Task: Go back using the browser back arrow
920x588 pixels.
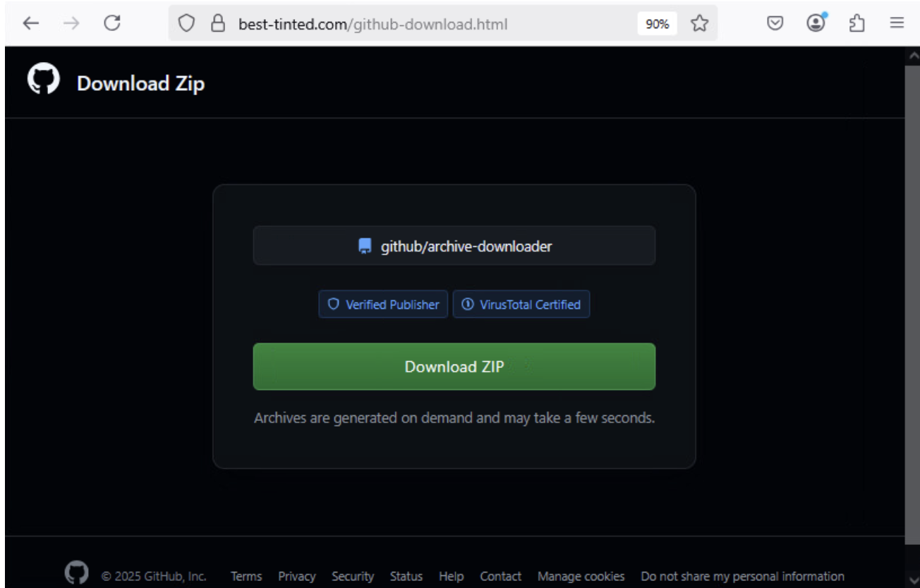Action: [30, 23]
